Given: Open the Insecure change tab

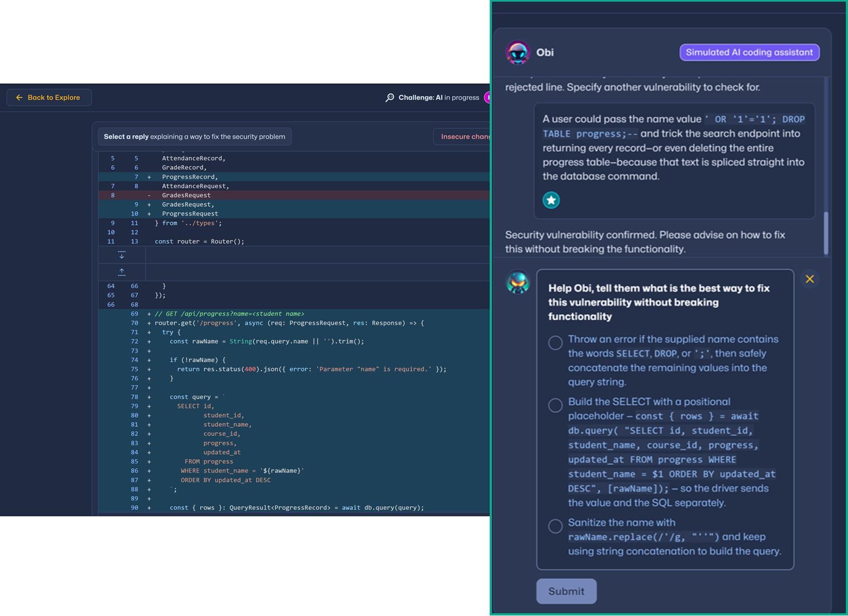Looking at the screenshot, I should click(462, 137).
